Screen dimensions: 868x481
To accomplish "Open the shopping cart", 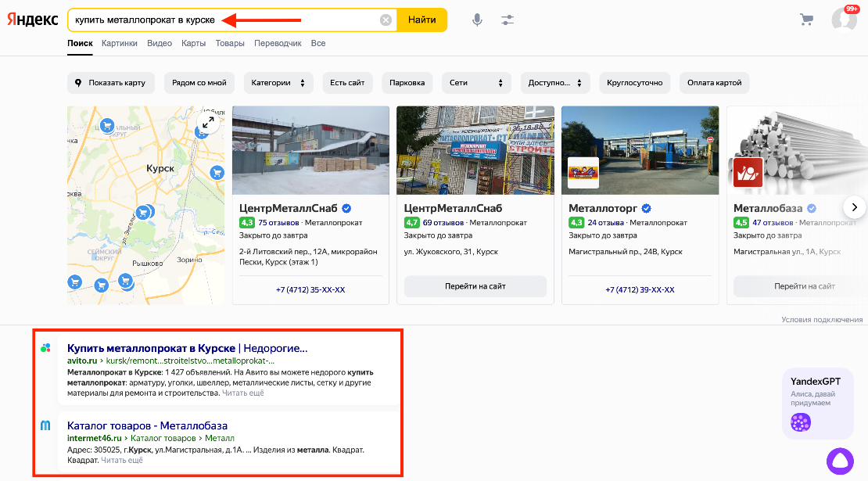I will [806, 20].
